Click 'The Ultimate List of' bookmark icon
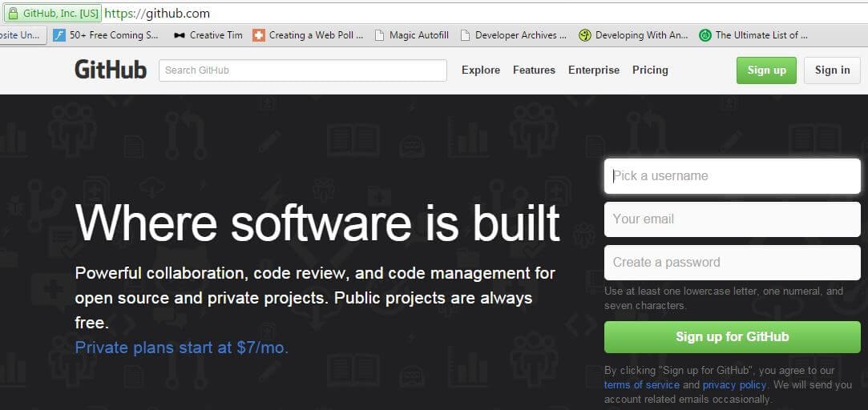The width and height of the screenshot is (868, 410). pyautogui.click(x=704, y=35)
